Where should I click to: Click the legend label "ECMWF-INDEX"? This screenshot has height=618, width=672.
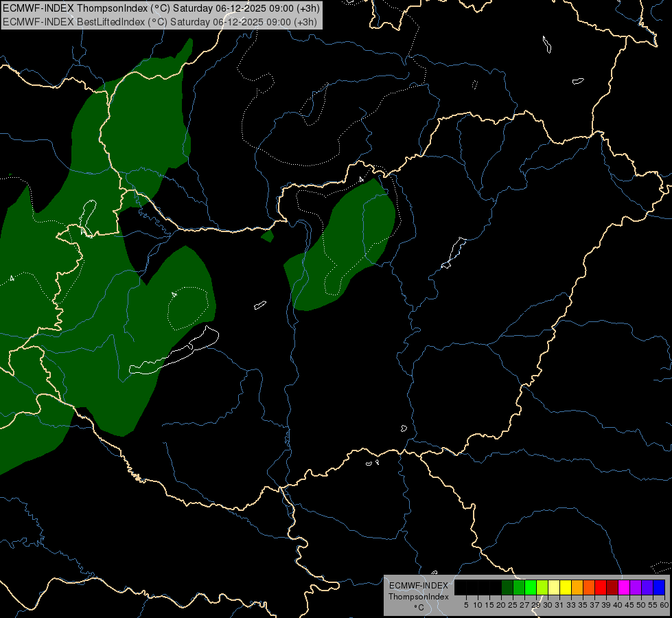419,586
